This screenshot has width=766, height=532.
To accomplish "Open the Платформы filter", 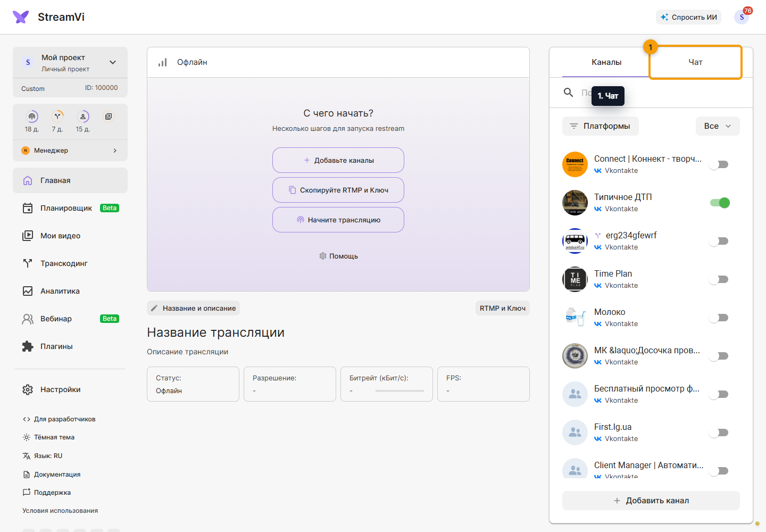I will pyautogui.click(x=601, y=126).
